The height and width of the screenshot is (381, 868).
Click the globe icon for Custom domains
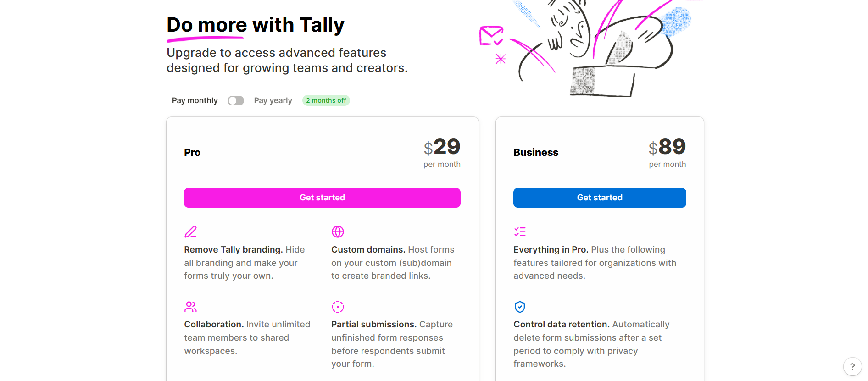[x=338, y=232]
